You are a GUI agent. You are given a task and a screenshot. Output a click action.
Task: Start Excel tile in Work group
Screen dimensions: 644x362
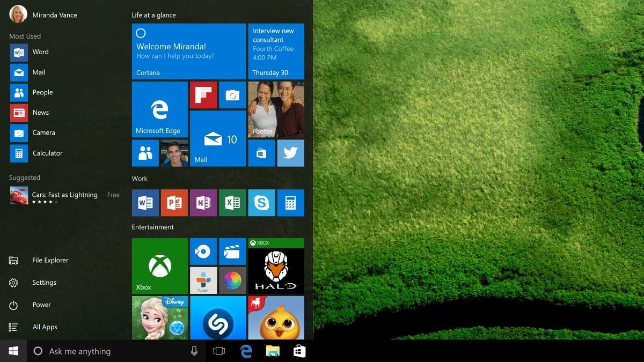tap(232, 203)
